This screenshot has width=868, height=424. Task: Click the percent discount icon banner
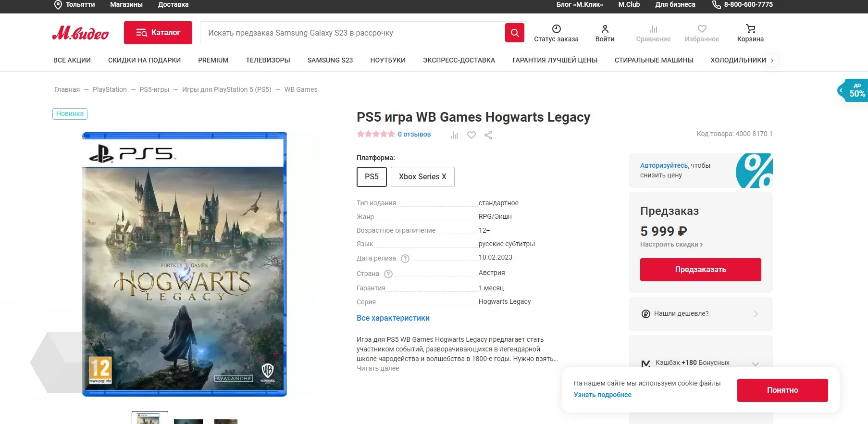tap(755, 171)
